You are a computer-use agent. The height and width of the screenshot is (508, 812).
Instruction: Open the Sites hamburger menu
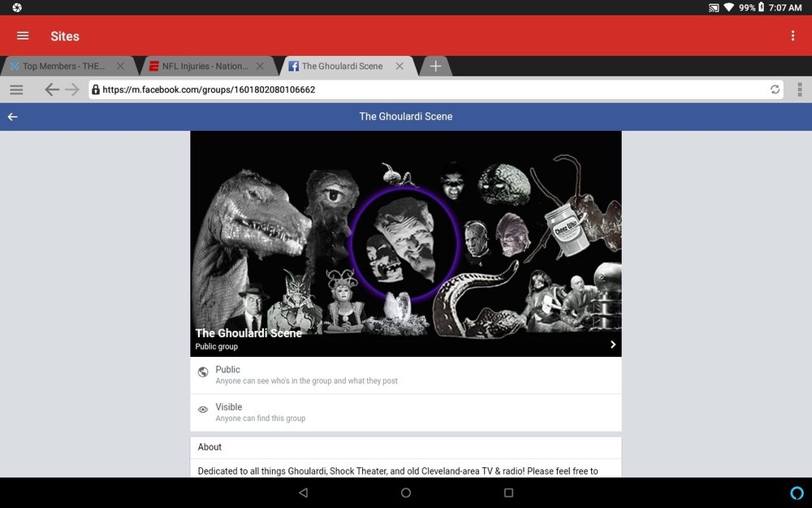coord(23,36)
